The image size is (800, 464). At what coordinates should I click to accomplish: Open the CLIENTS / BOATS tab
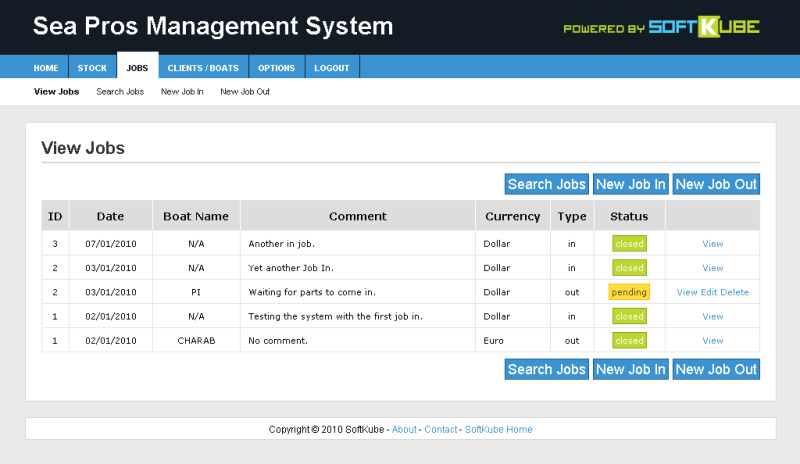click(x=203, y=68)
